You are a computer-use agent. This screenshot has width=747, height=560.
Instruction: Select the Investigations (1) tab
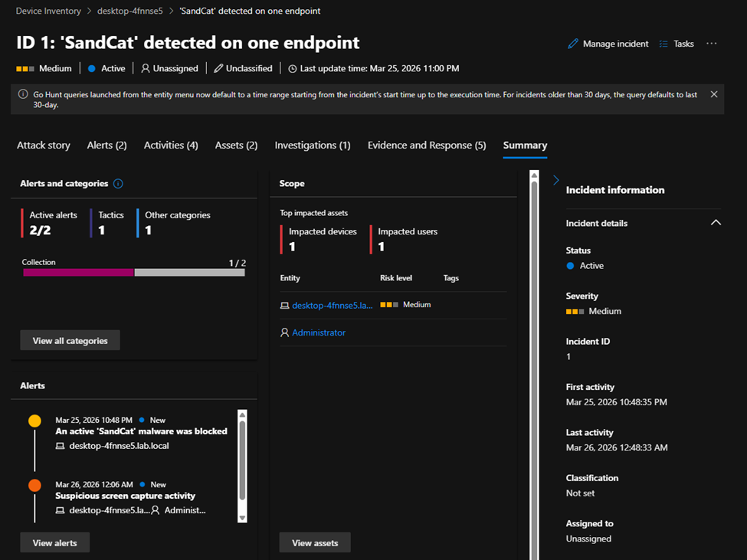313,146
